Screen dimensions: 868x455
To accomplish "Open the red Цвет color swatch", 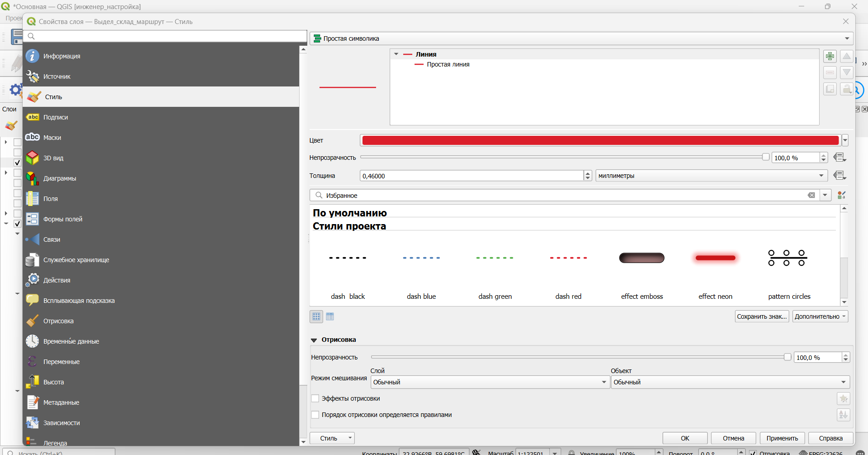I will click(x=600, y=140).
